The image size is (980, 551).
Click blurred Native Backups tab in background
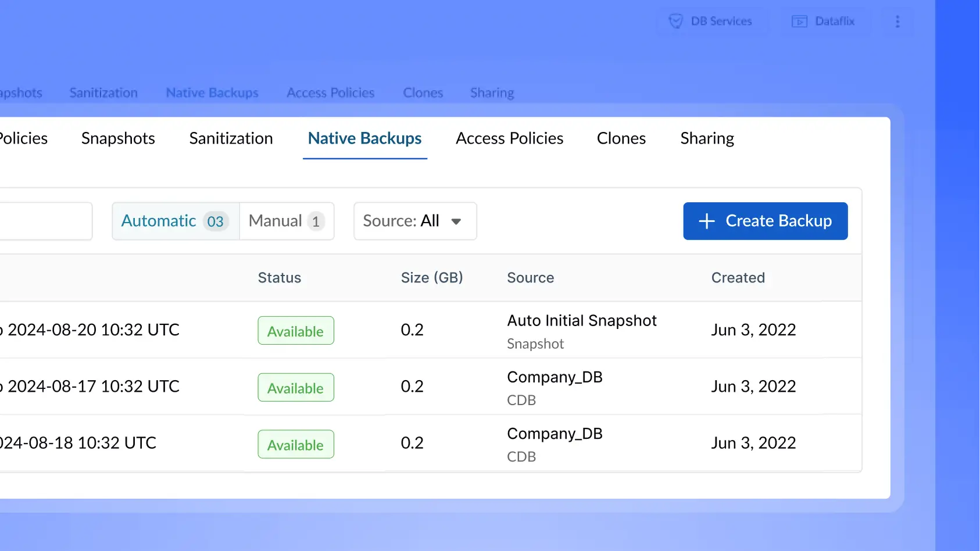coord(212,93)
